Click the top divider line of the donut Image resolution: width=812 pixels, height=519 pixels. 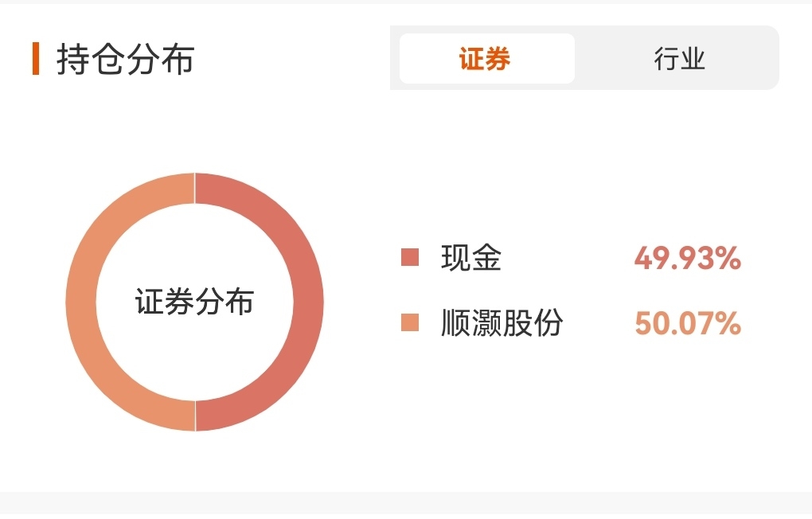195,188
